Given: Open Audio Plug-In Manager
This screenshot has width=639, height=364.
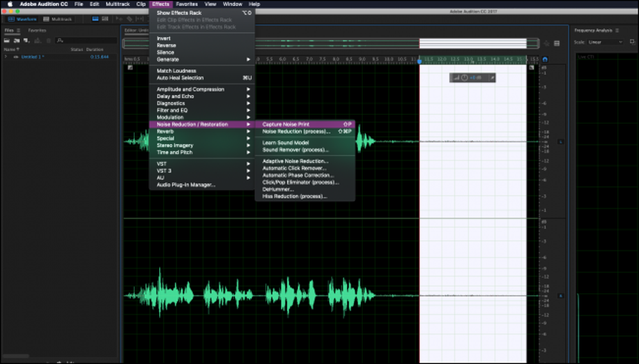Looking at the screenshot, I should pyautogui.click(x=202, y=185).
